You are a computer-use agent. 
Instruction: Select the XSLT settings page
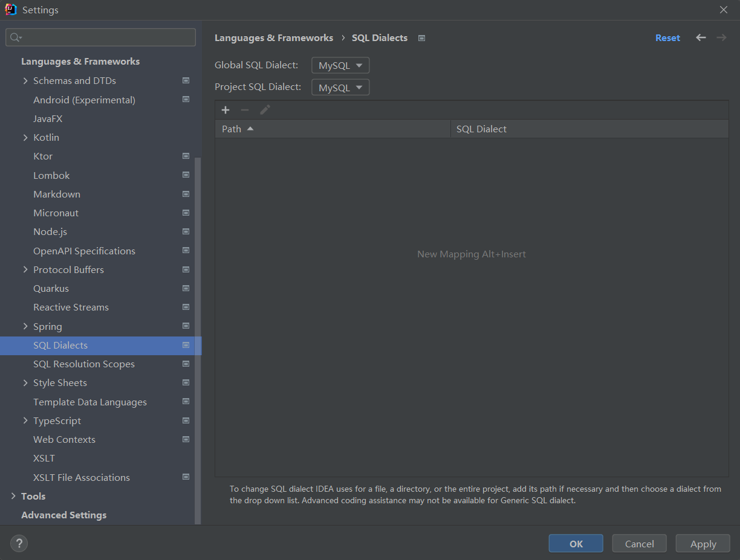[x=44, y=458]
